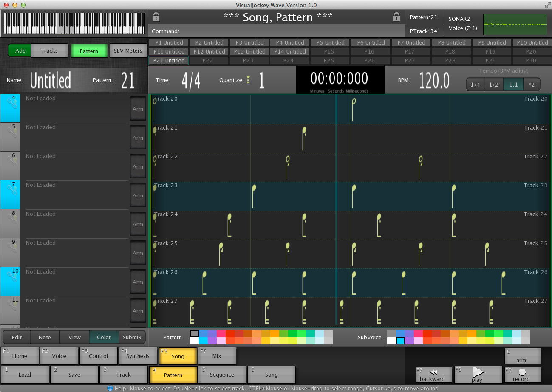This screenshot has height=392, width=552.
Task: Click the link icon of track row 9
Action: 12,248
